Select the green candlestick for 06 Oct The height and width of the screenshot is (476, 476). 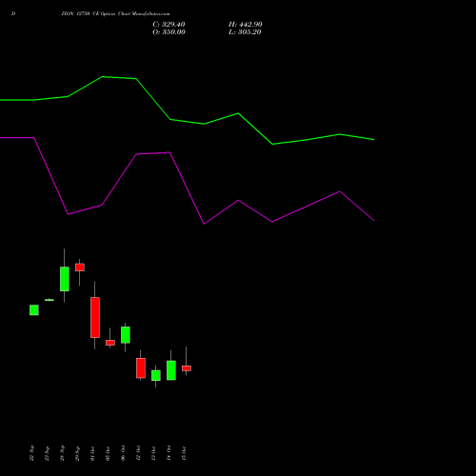(x=126, y=335)
